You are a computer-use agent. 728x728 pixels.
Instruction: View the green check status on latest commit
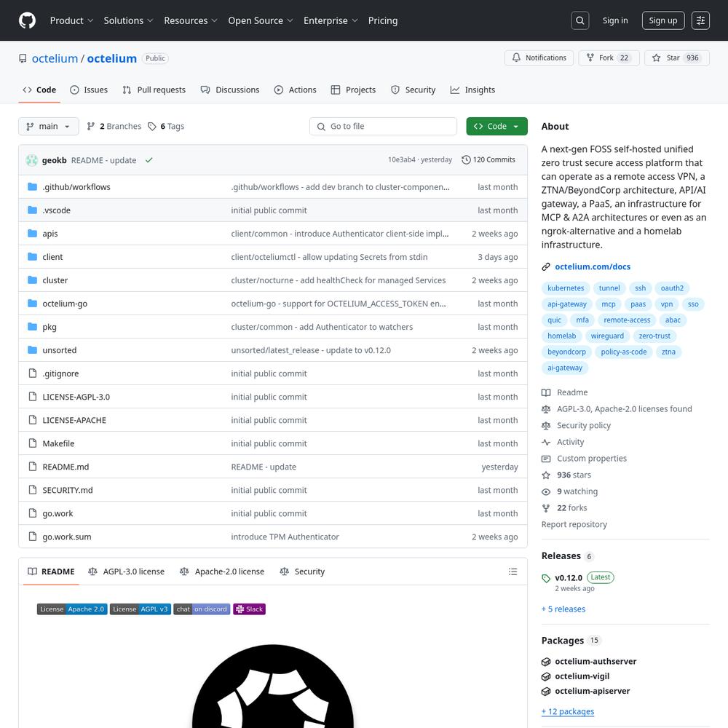point(149,160)
